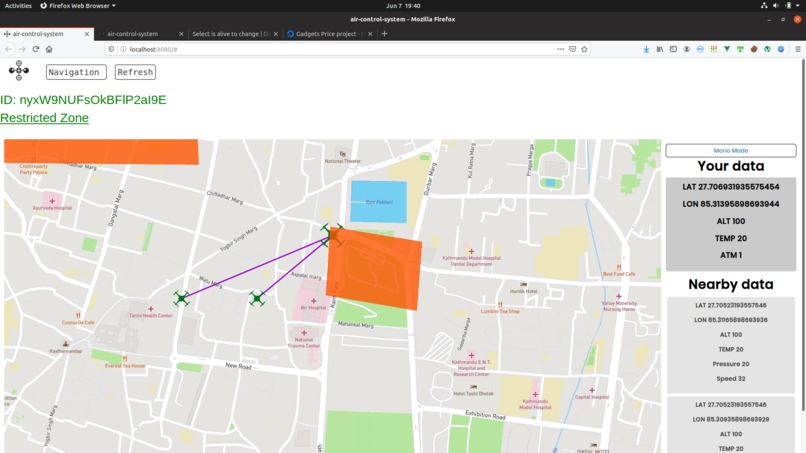806x453 pixels.
Task: Focus the localhost:8080 address bar
Action: point(339,49)
